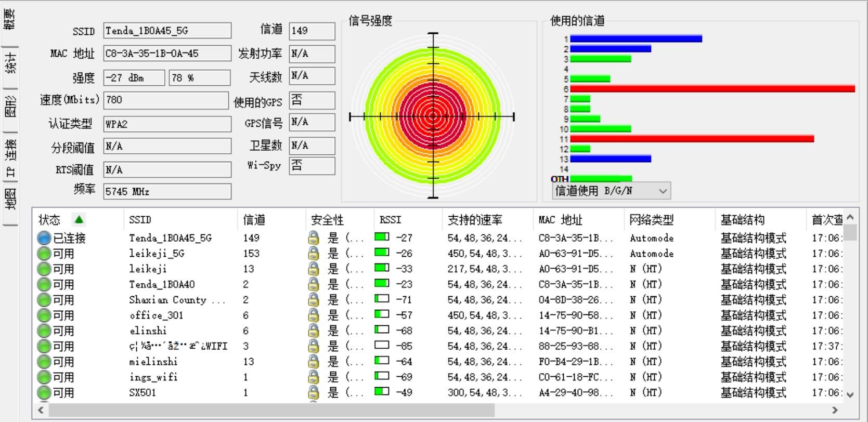Click the lock icon in the Tenda_1B0A40 row
Viewport: 868px width, 422px height.
[x=313, y=284]
